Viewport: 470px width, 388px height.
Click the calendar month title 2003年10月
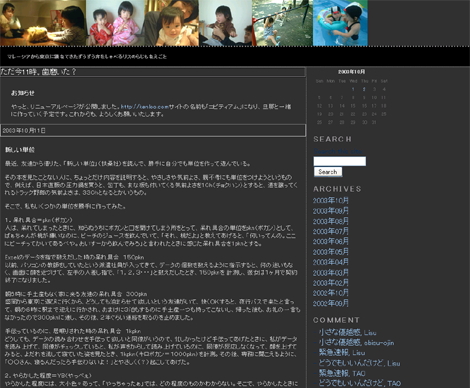351,72
